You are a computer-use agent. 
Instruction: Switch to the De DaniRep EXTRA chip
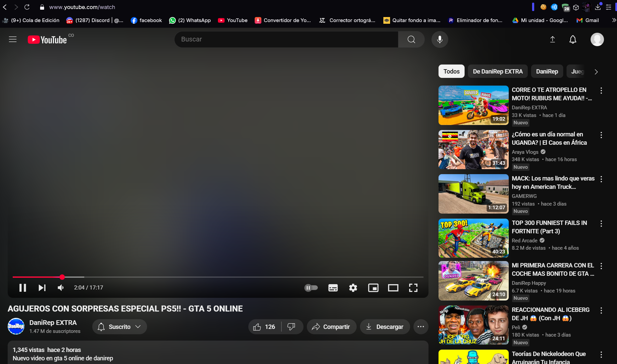[x=498, y=71]
